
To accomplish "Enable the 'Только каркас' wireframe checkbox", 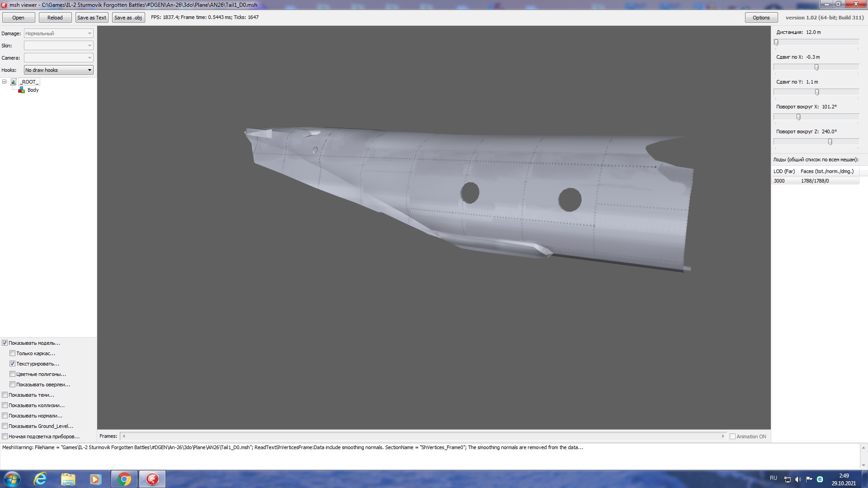I will (x=13, y=353).
